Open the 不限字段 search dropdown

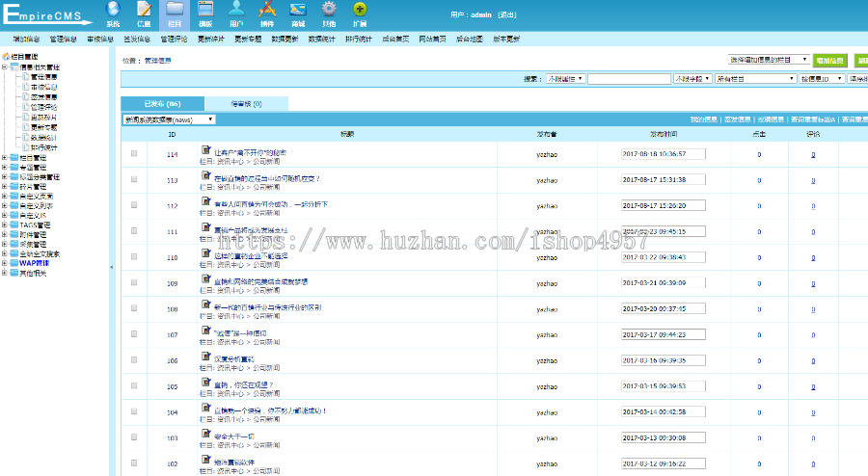(692, 79)
